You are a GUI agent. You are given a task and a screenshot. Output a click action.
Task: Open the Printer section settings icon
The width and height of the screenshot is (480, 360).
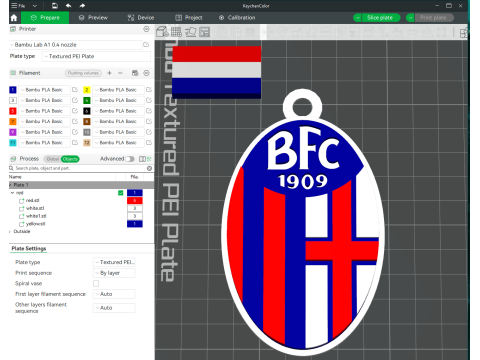click(146, 29)
